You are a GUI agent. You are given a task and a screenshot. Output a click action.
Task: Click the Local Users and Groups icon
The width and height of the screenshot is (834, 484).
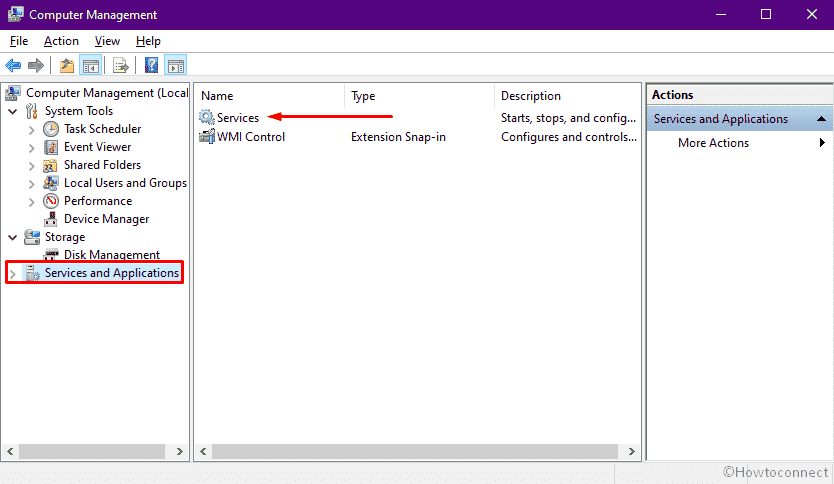(x=51, y=183)
